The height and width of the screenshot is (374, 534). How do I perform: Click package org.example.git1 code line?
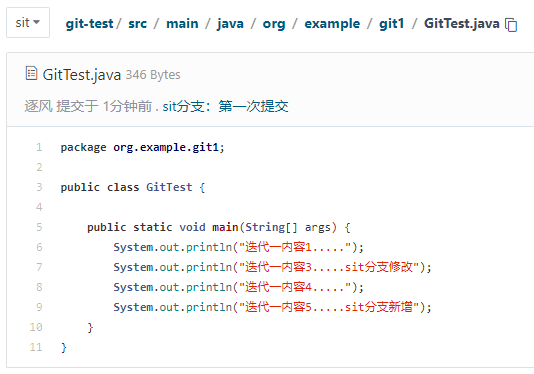tap(142, 147)
